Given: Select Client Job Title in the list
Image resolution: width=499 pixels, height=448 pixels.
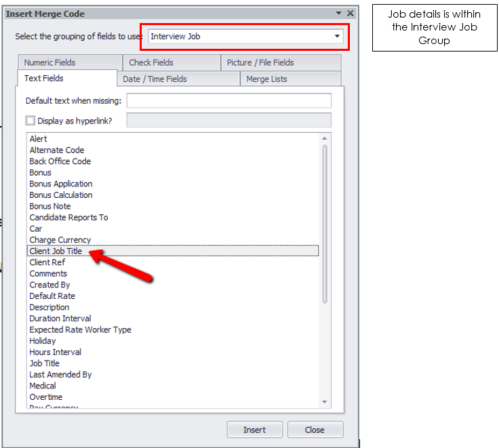Looking at the screenshot, I should click(56, 251).
